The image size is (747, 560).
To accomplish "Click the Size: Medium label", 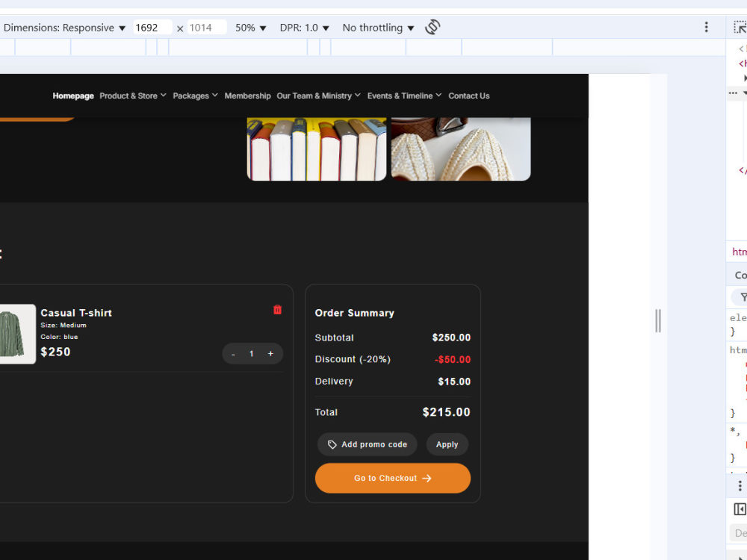I will [x=63, y=326].
